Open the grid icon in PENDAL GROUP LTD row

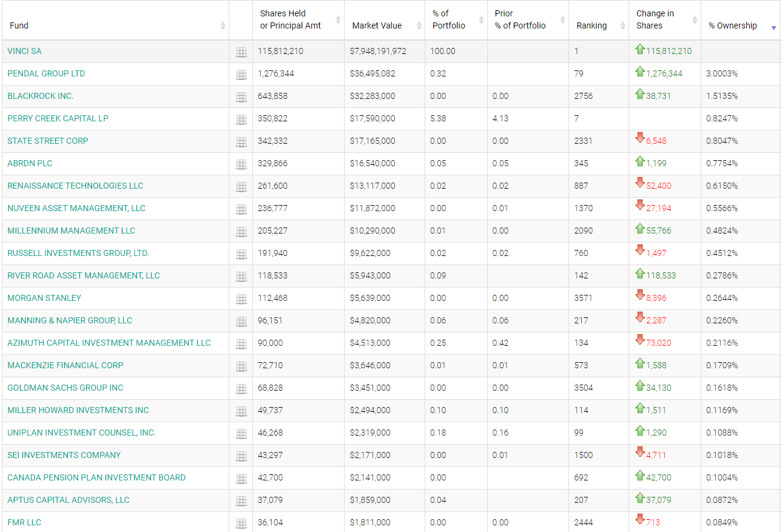coord(241,75)
